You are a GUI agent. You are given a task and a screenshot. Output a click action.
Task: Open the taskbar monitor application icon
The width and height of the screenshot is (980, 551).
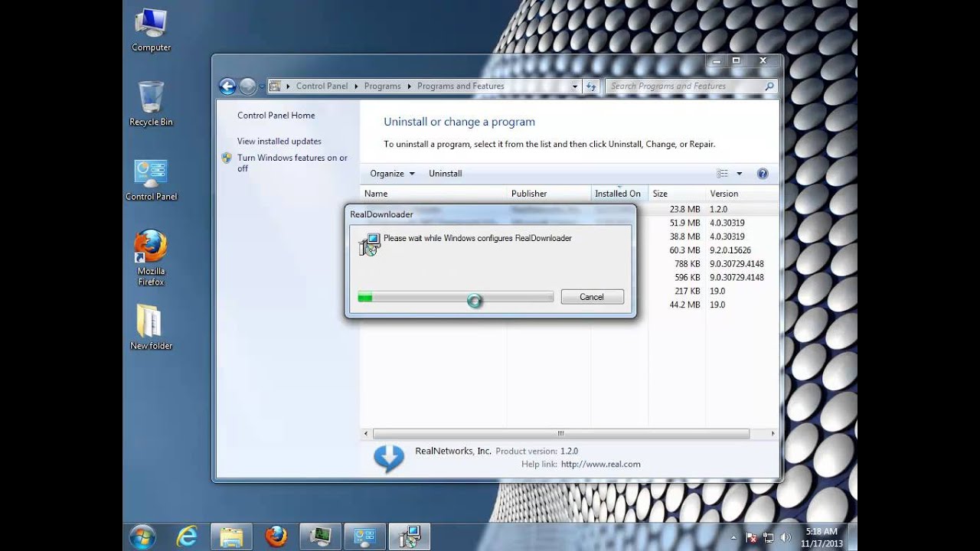(320, 536)
